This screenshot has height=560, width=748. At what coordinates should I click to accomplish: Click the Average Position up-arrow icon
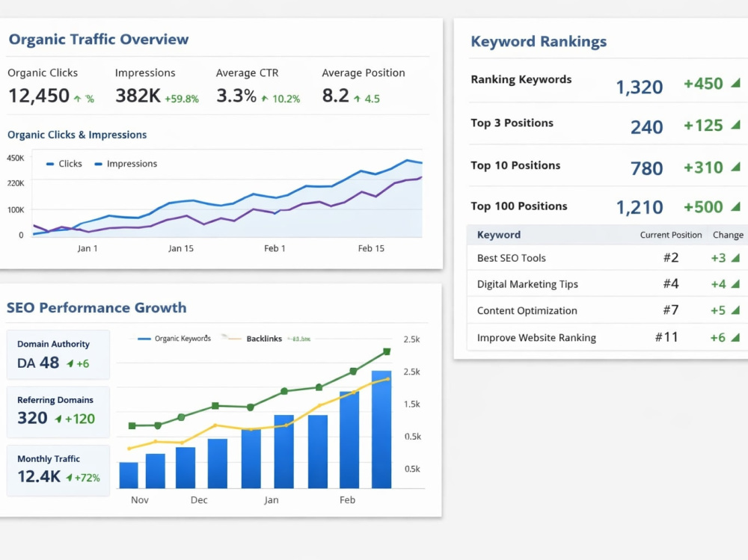[358, 99]
